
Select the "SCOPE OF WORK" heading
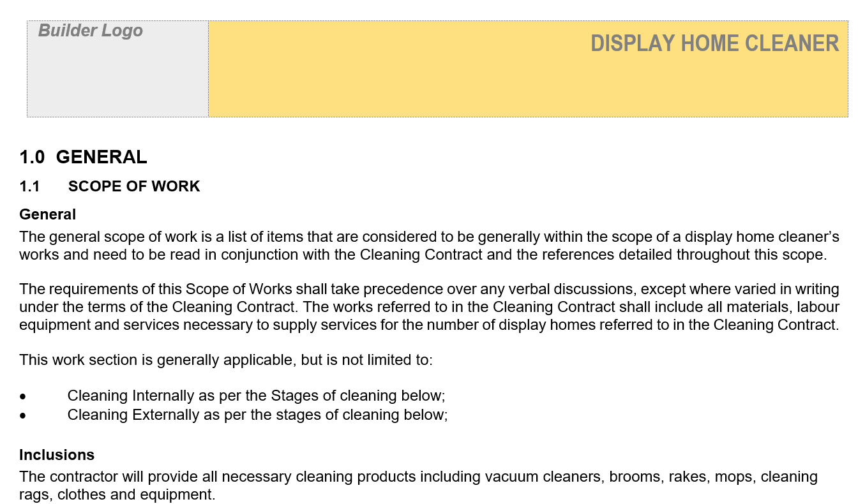pos(134,186)
